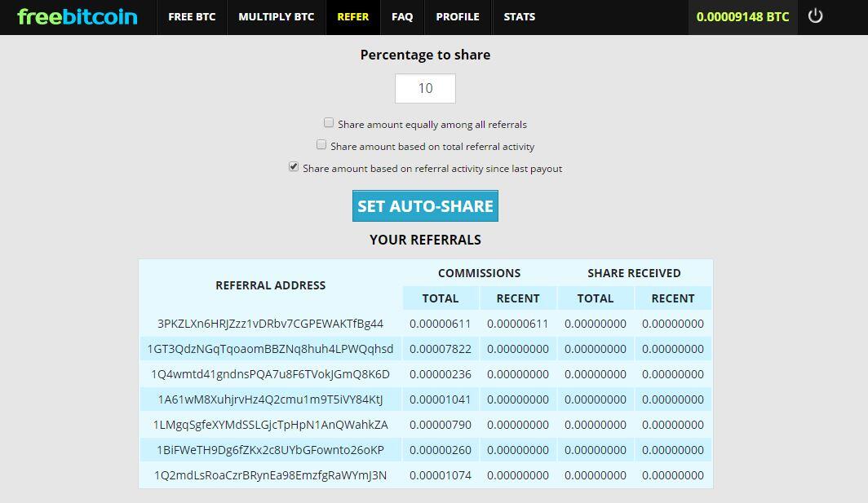
Task: Open the FAQ page
Action: pyautogui.click(x=402, y=17)
